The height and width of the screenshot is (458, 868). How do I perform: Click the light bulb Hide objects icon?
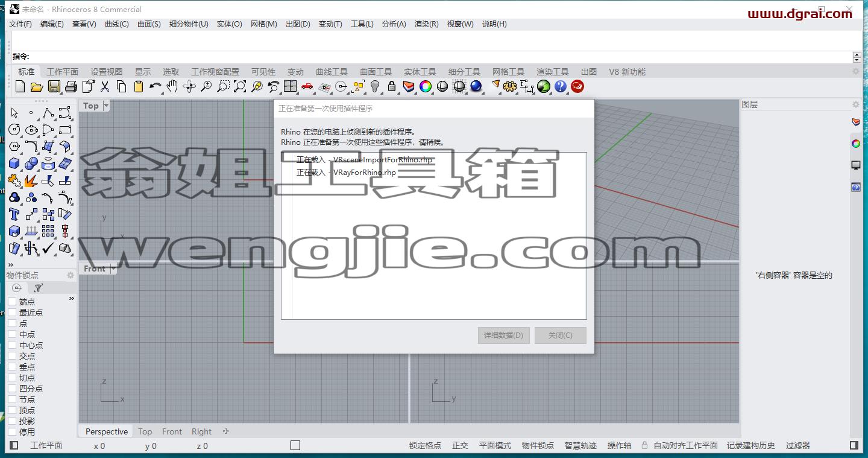coord(375,86)
